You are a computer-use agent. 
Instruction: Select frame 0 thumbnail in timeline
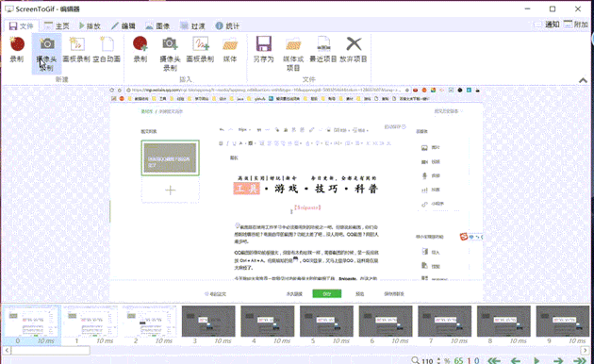pos(32,325)
